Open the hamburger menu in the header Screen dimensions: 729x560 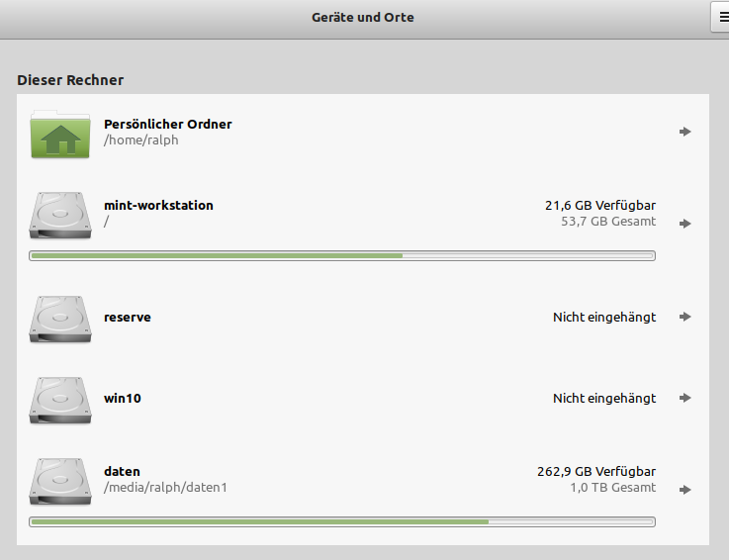pyautogui.click(x=722, y=18)
